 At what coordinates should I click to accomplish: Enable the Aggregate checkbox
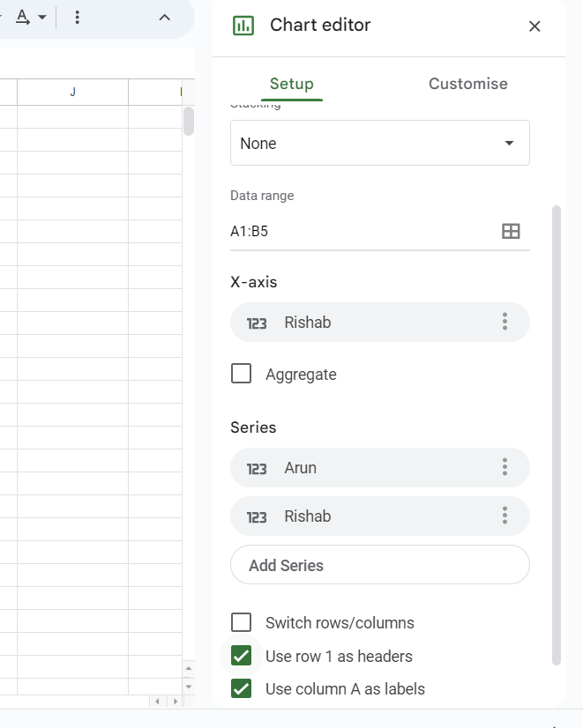[x=241, y=375]
